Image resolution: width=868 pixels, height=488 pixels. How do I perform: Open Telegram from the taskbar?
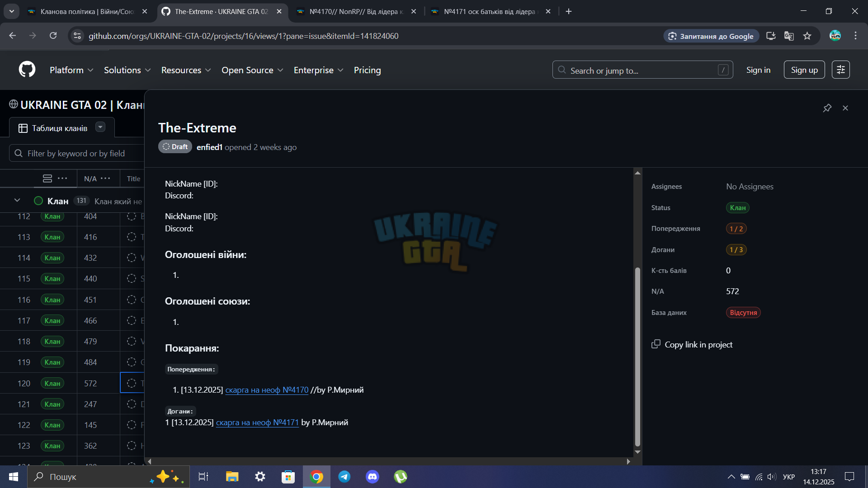click(344, 477)
